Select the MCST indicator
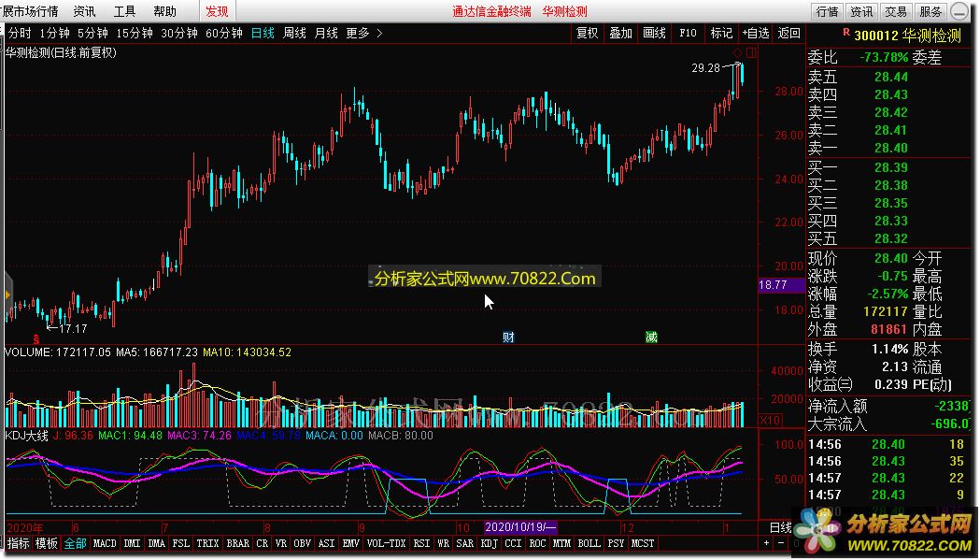 (x=642, y=543)
